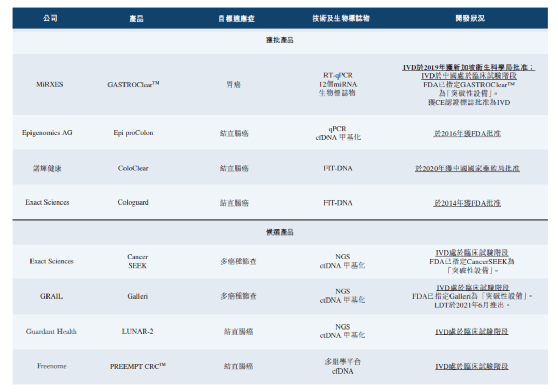This screenshot has height=392, width=558.
Task: Open the 於2020年獲中國國家藥監局批准 link
Action: point(467,168)
